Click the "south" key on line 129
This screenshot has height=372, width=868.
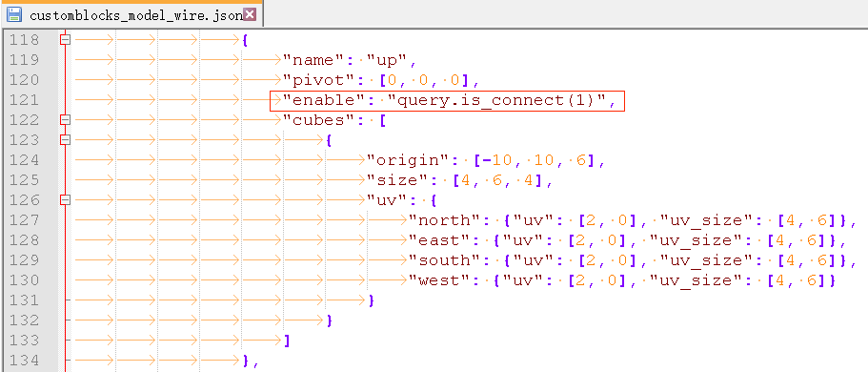point(443,260)
